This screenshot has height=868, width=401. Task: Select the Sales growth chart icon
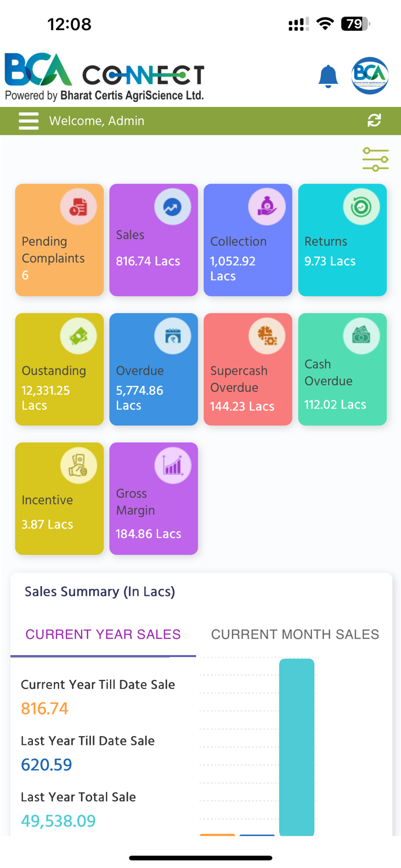(172, 206)
